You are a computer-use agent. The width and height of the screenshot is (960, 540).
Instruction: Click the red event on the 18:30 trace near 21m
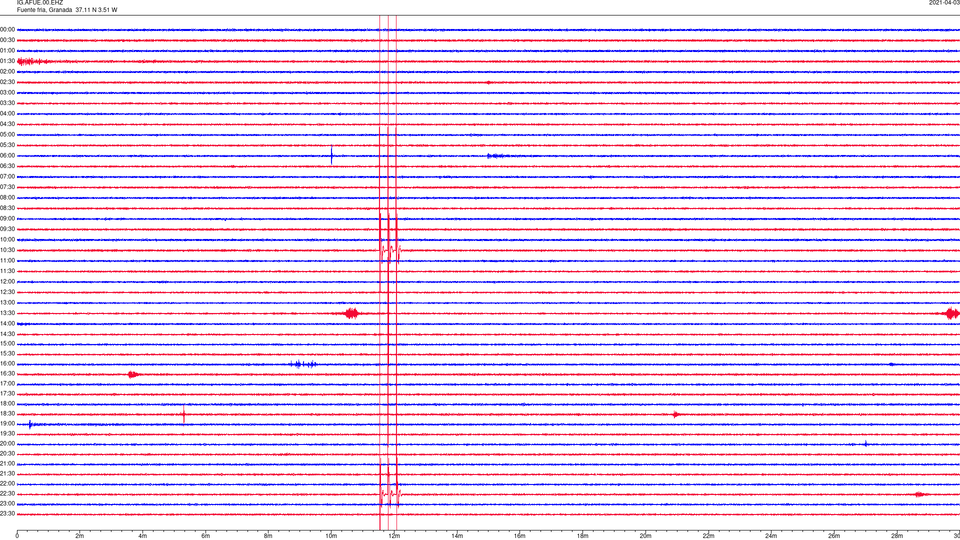[676, 414]
